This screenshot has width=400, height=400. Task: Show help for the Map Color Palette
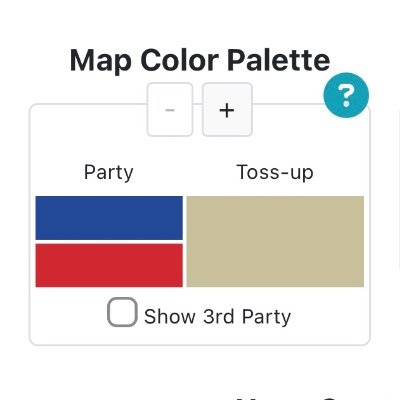click(346, 95)
